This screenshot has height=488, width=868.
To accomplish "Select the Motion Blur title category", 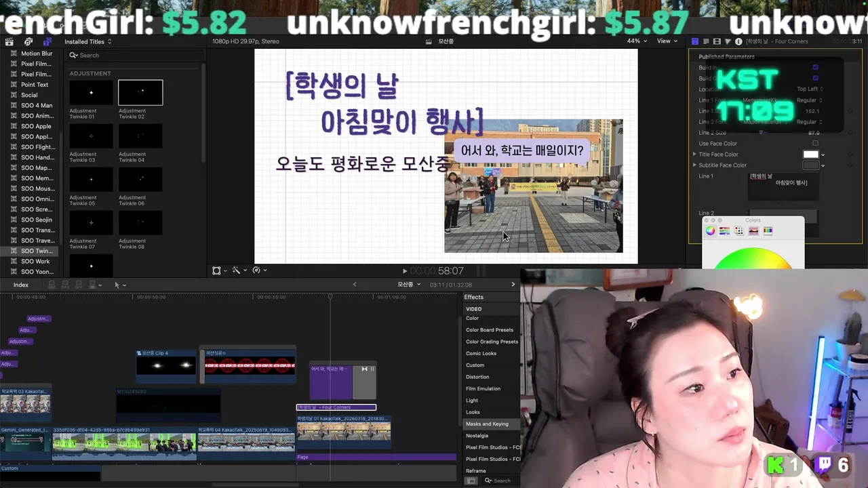I will click(x=37, y=54).
